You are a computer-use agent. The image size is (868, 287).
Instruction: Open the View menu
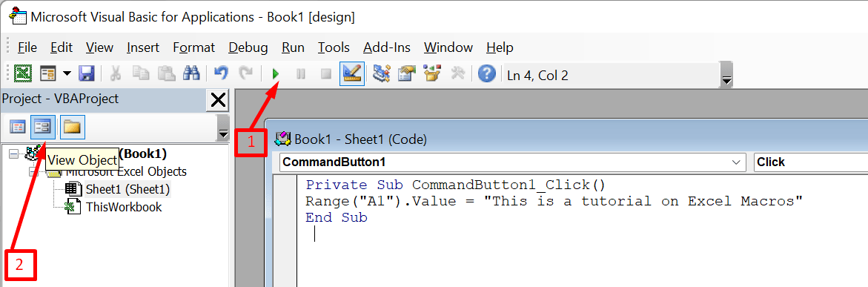tap(99, 47)
